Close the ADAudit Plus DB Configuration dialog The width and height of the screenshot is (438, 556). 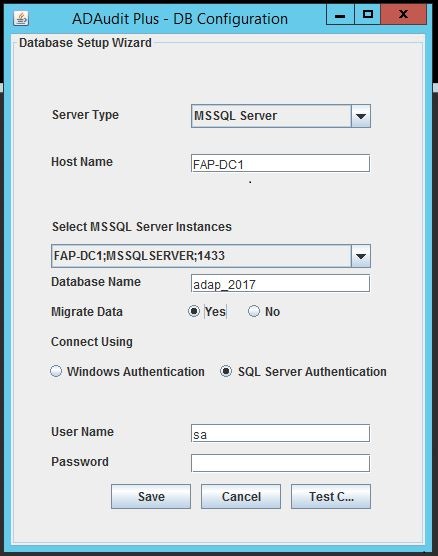(x=403, y=15)
